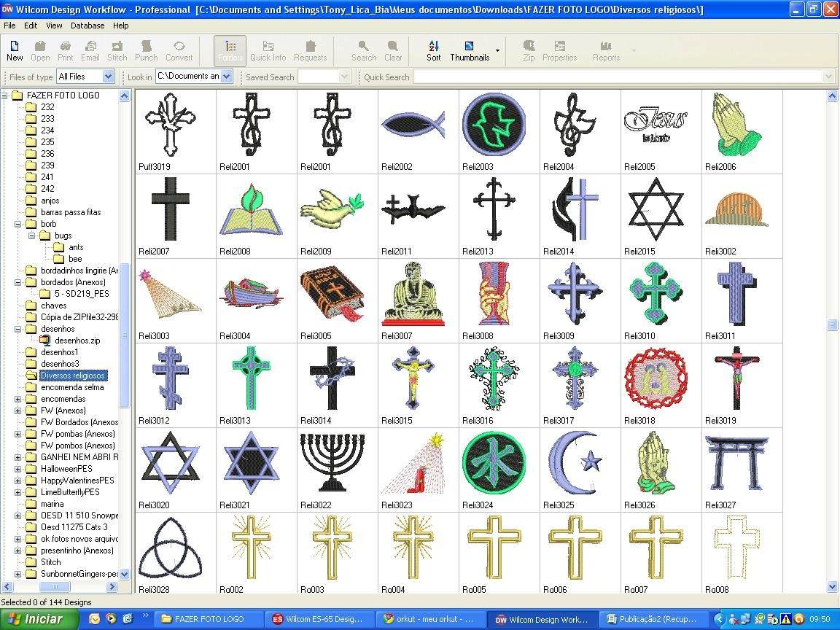Collapse the bugs folder node
The height and width of the screenshot is (630, 840).
(31, 236)
